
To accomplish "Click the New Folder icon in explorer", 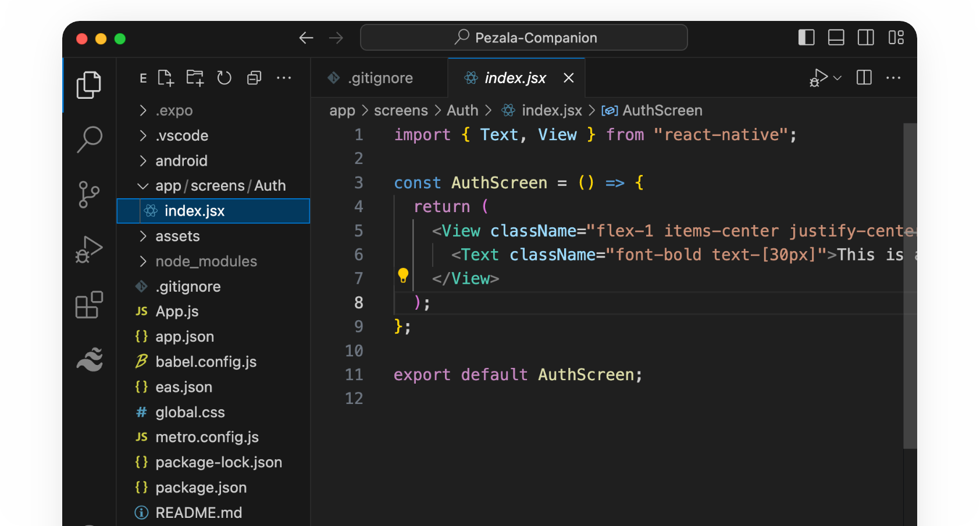I will click(x=195, y=78).
